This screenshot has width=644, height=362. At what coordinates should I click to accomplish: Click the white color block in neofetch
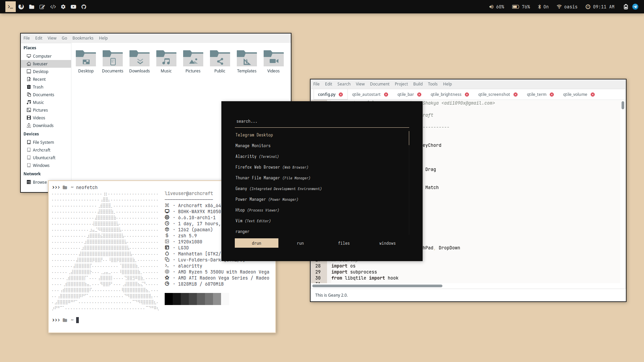pyautogui.click(x=225, y=299)
